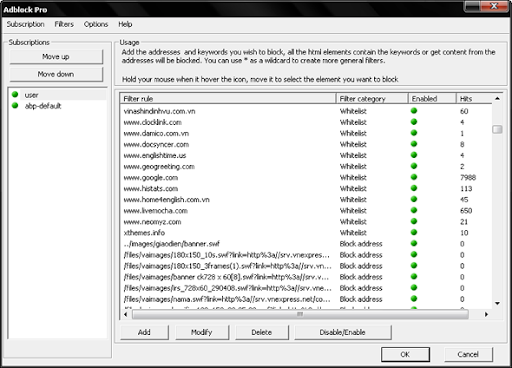Click enabled dot for www.livemocha.com

(414, 210)
